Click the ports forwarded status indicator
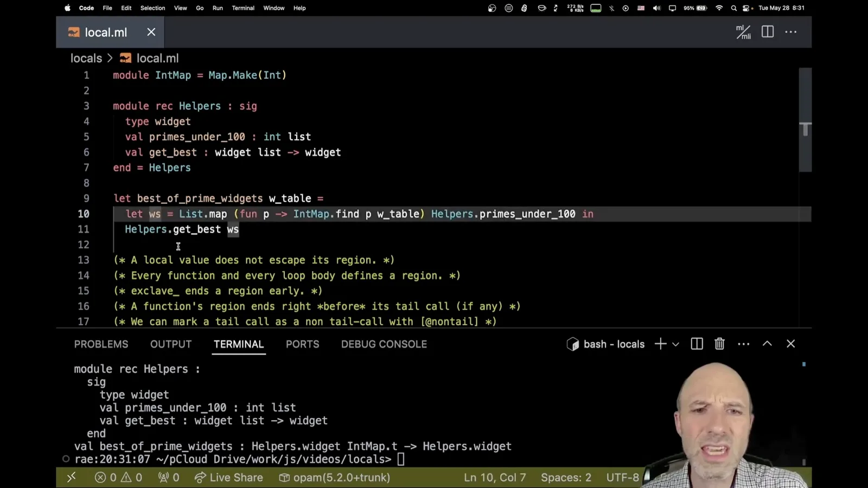This screenshot has width=868, height=488. (x=168, y=477)
